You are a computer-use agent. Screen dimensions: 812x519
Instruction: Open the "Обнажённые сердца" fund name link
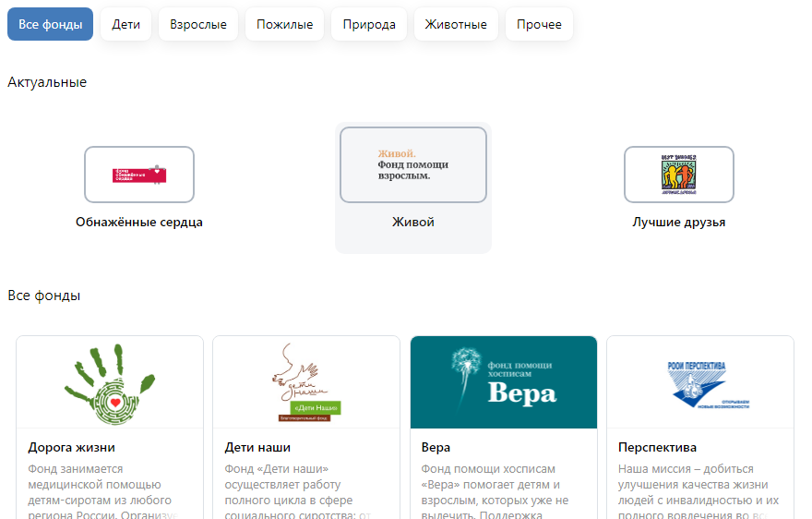pos(139,223)
